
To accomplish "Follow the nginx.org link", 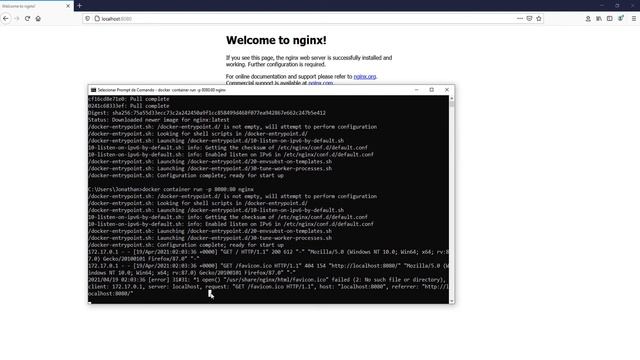I will click(364, 76).
